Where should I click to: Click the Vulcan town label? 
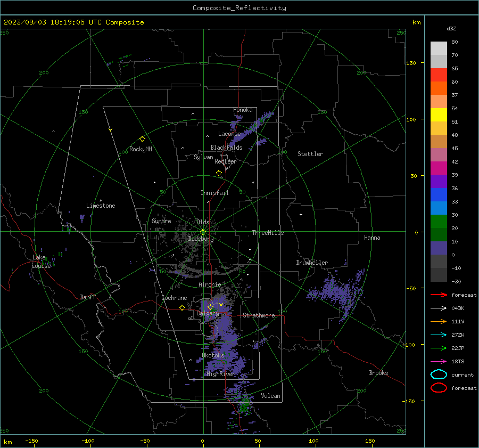[x=270, y=396]
